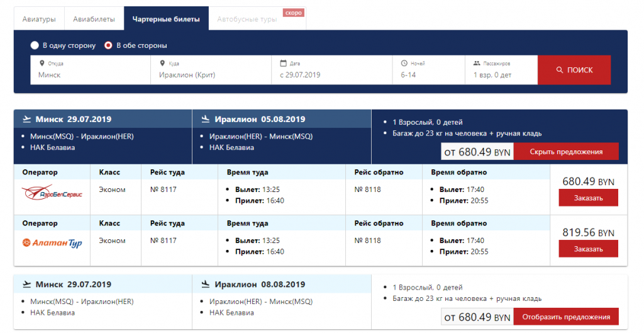This screenshot has height=333, width=644.
Task: Order the 680.49 BYN АэроБелСервис ticket
Action: click(588, 198)
